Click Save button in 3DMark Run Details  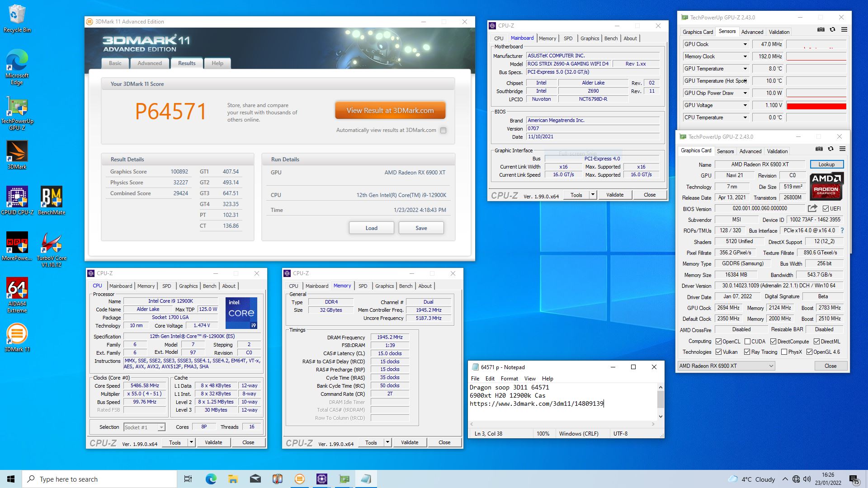click(421, 228)
